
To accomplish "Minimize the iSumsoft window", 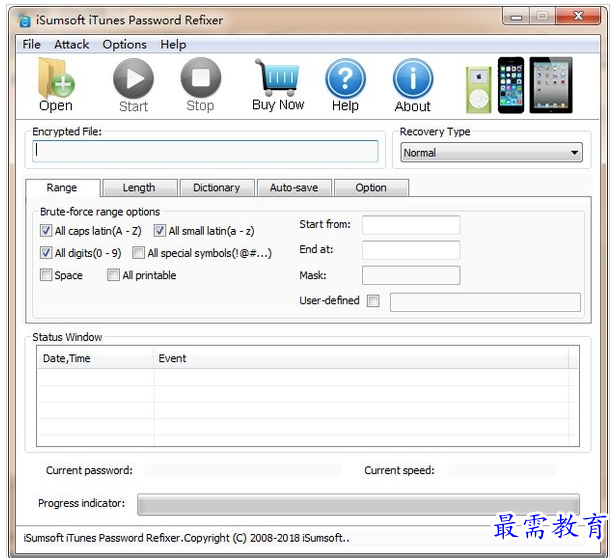I will coord(516,17).
